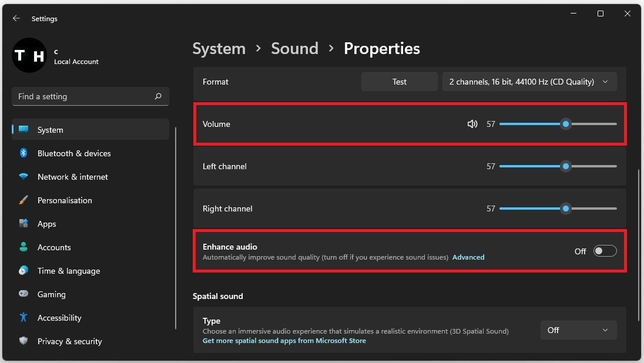Click the search magnifier icon

[x=157, y=96]
